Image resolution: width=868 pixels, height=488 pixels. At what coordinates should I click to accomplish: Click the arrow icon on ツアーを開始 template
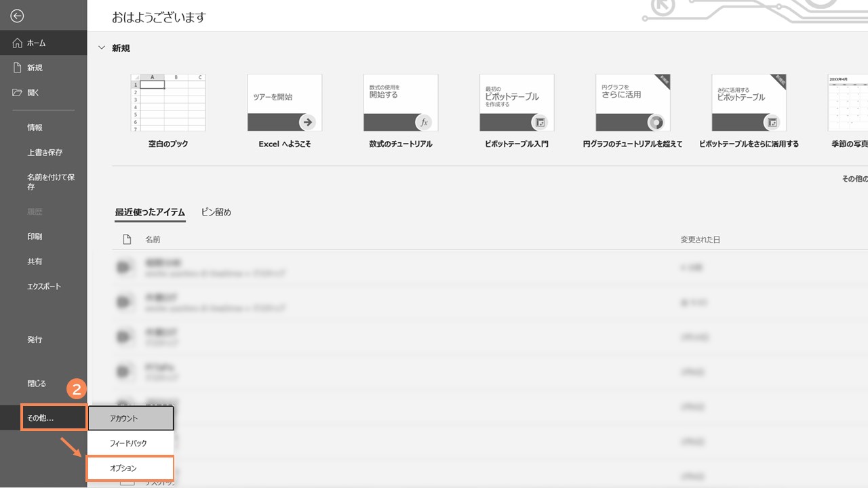pyautogui.click(x=308, y=123)
